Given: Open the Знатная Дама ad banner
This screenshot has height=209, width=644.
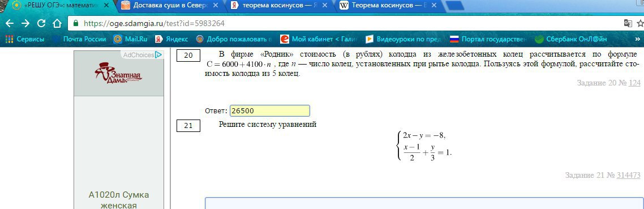Looking at the screenshot, I should [x=119, y=73].
